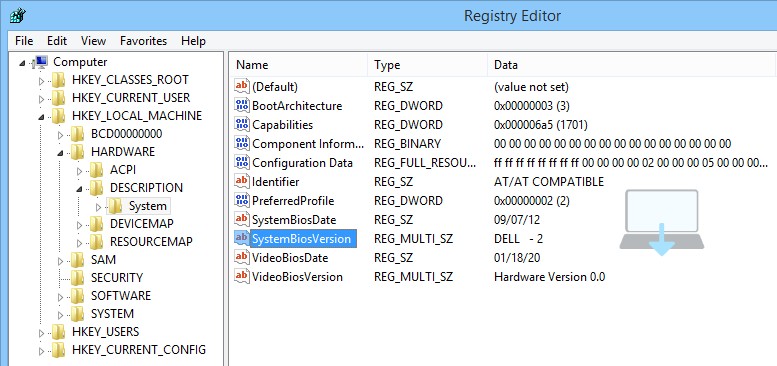Expand HKEY_CURRENT_USER with its arrow
This screenshot has width=777, height=366.
(41, 98)
